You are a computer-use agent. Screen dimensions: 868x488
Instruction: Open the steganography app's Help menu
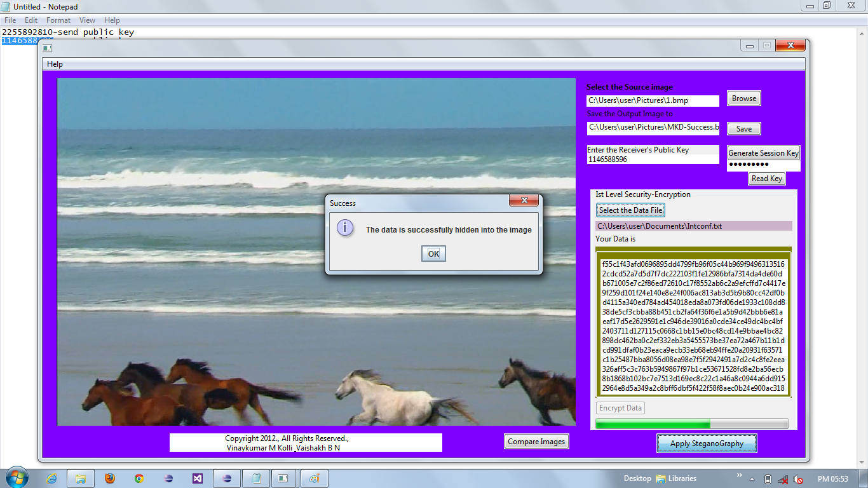tap(55, 64)
